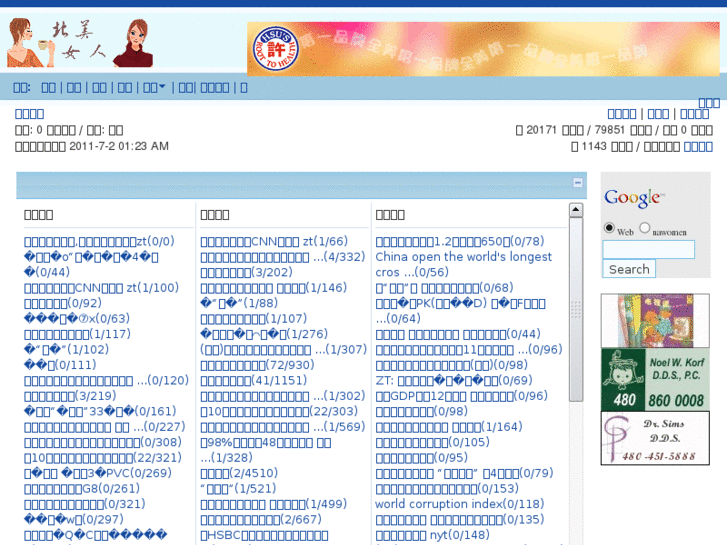Open the link containing 'PVC(0/269)'

tap(98, 473)
